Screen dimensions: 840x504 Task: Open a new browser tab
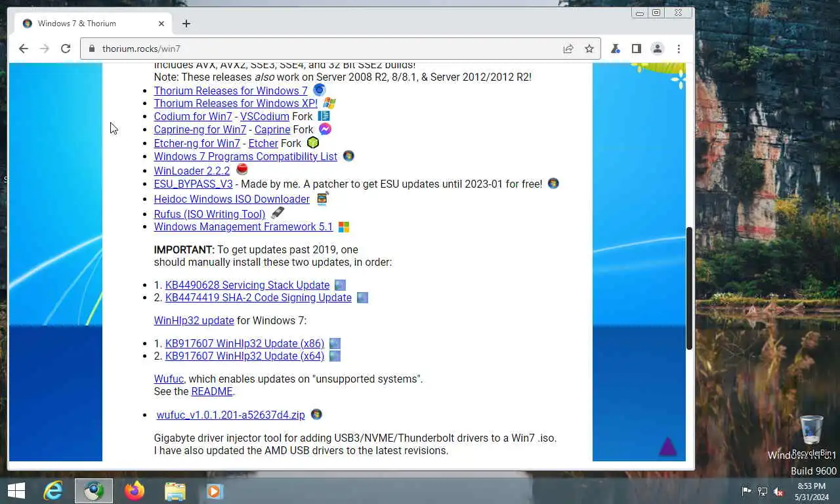[186, 24]
